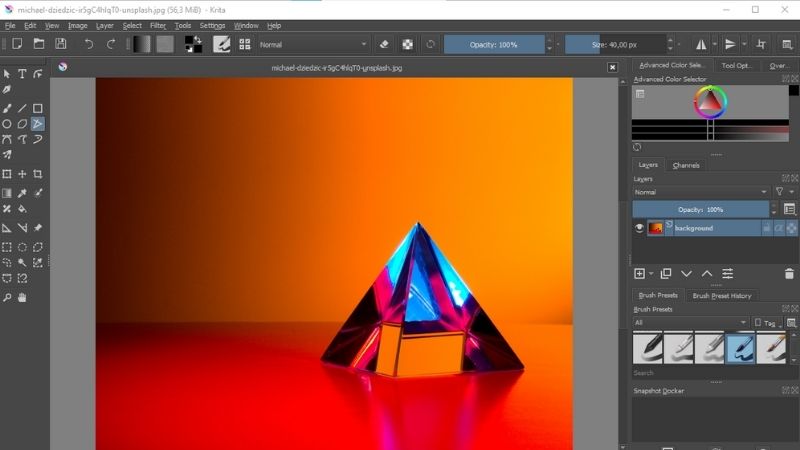Open the horizontal mirror options arrow
This screenshot has height=450, width=800.
(715, 44)
